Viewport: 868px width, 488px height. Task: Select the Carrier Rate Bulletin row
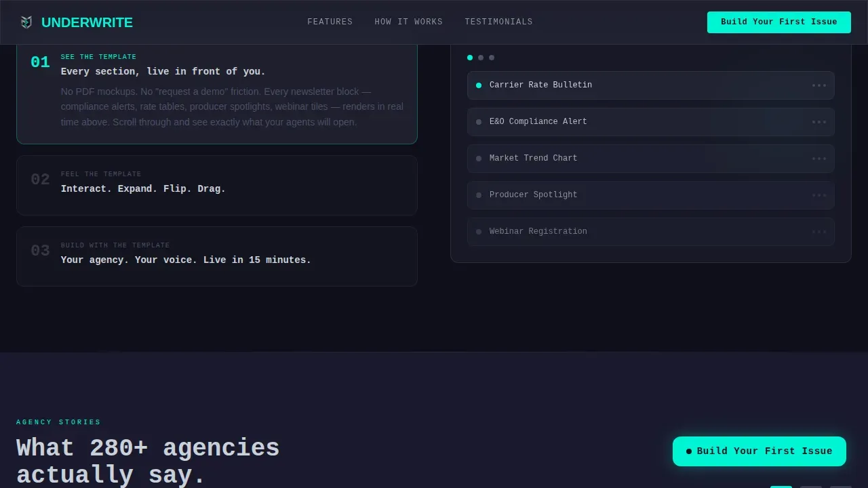coord(651,85)
